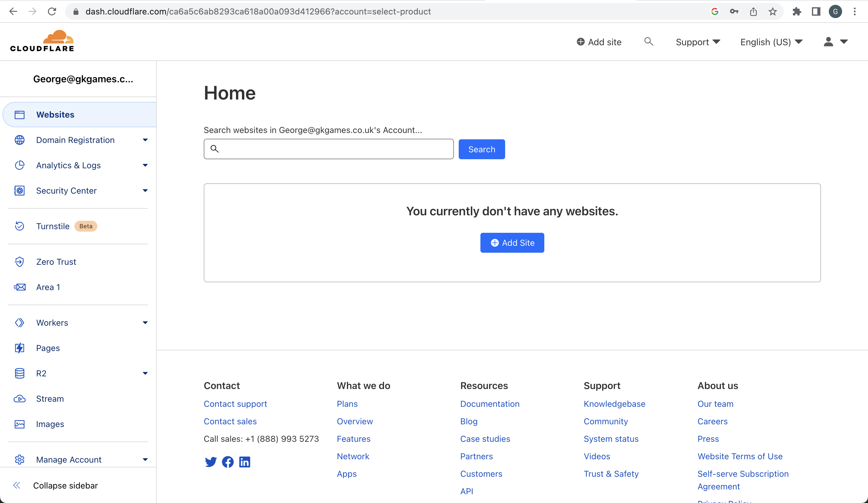Viewport: 868px width, 503px height.
Task: Click the Analytics & Logs clock icon
Action: (20, 165)
